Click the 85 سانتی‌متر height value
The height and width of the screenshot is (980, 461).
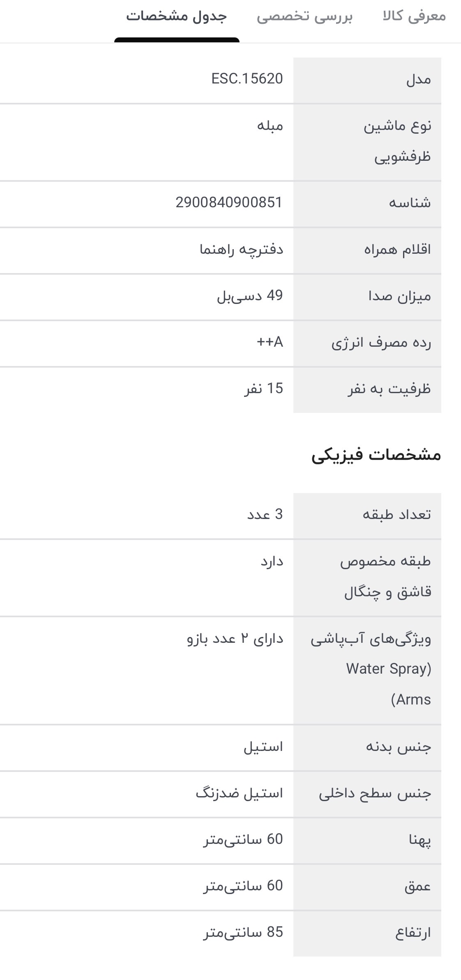click(243, 932)
